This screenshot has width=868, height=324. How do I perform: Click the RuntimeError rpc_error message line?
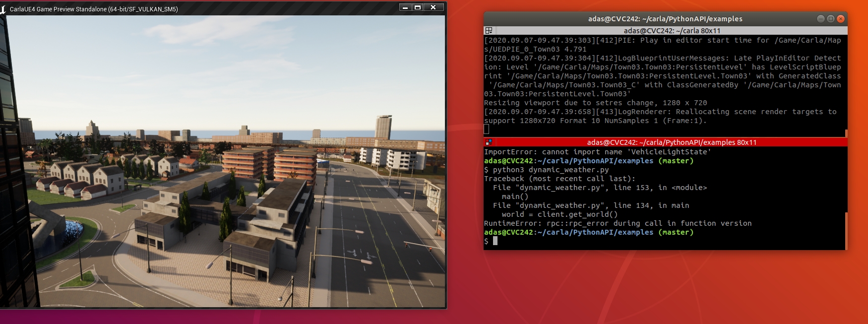pos(618,223)
